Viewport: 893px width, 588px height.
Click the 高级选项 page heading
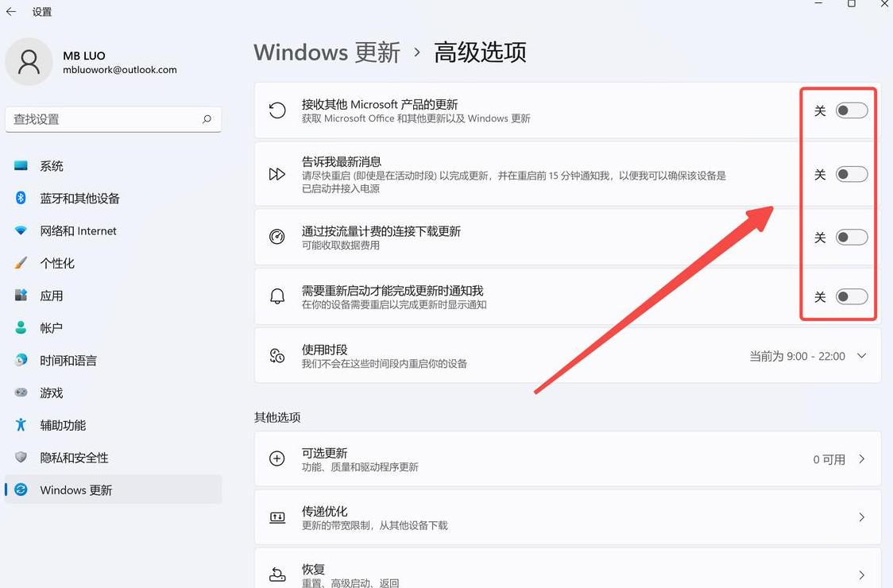(x=480, y=52)
